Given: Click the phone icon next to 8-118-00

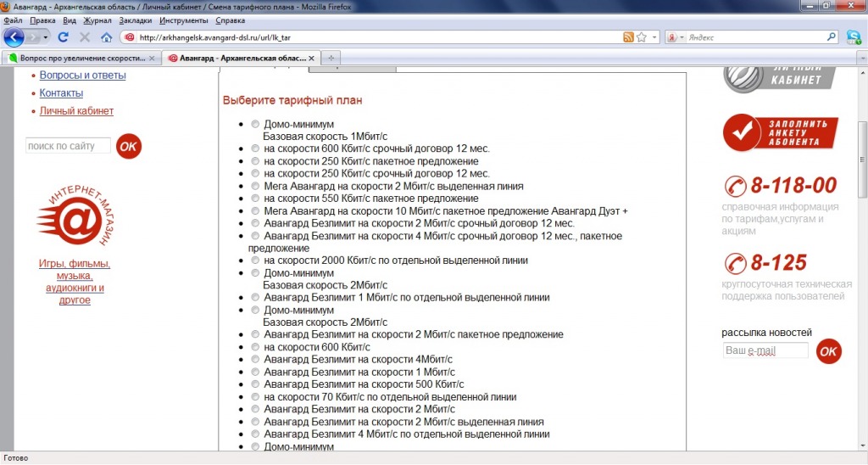Looking at the screenshot, I should (736, 186).
